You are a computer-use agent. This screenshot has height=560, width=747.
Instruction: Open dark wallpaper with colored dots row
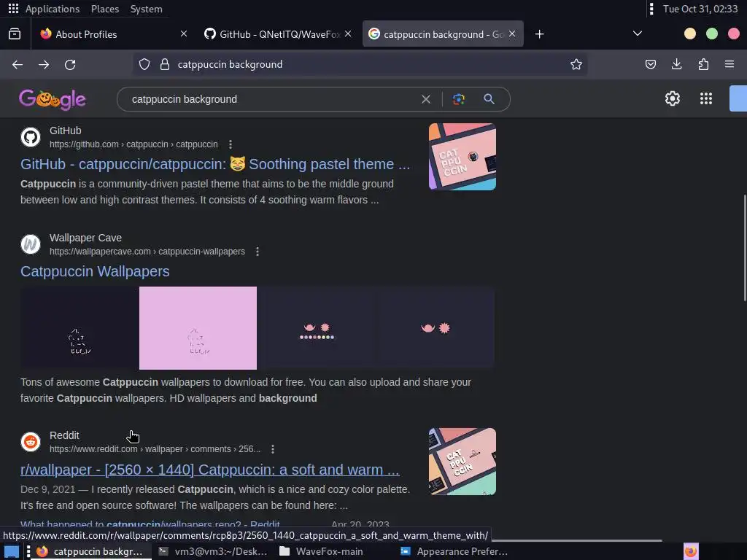tap(317, 328)
